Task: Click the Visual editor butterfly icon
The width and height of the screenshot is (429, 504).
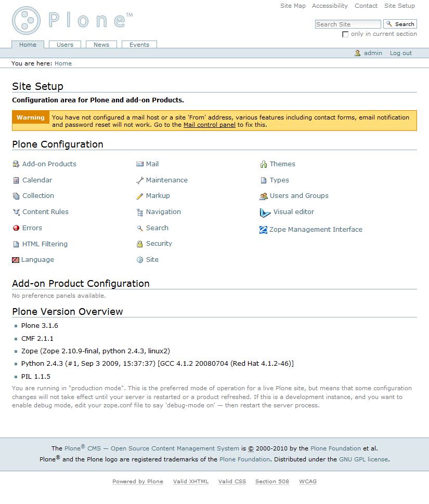Action: pos(265,213)
